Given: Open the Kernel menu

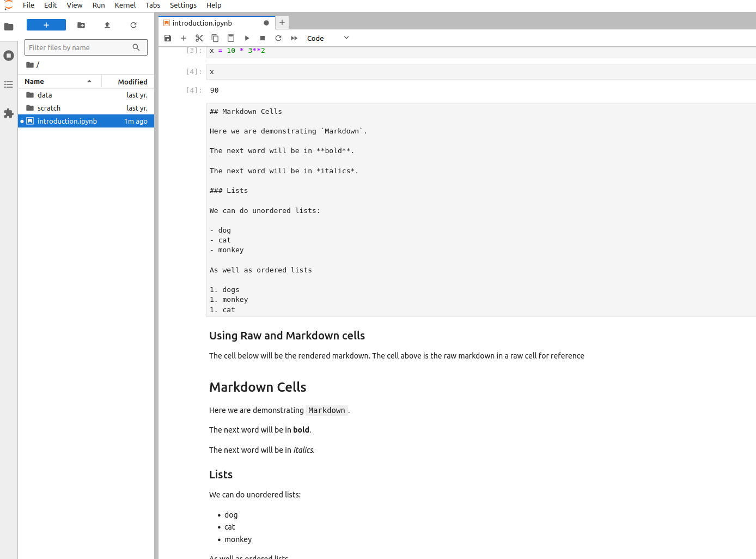Looking at the screenshot, I should click(125, 5).
